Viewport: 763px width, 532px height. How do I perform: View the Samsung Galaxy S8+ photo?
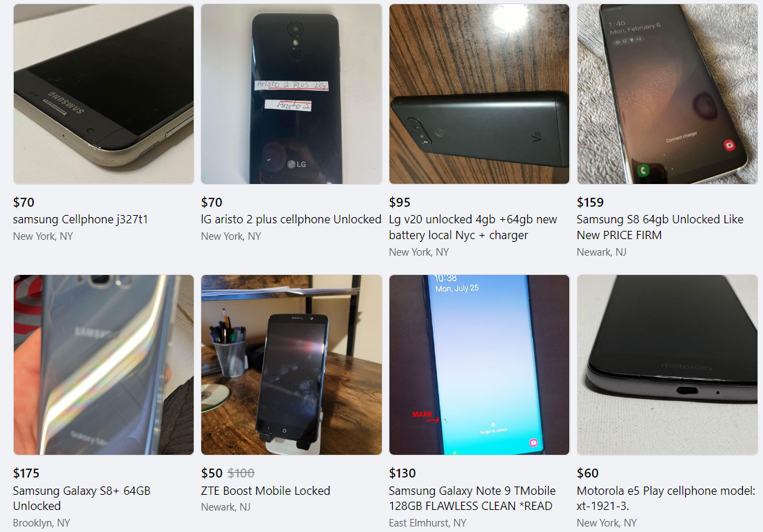[x=103, y=365]
